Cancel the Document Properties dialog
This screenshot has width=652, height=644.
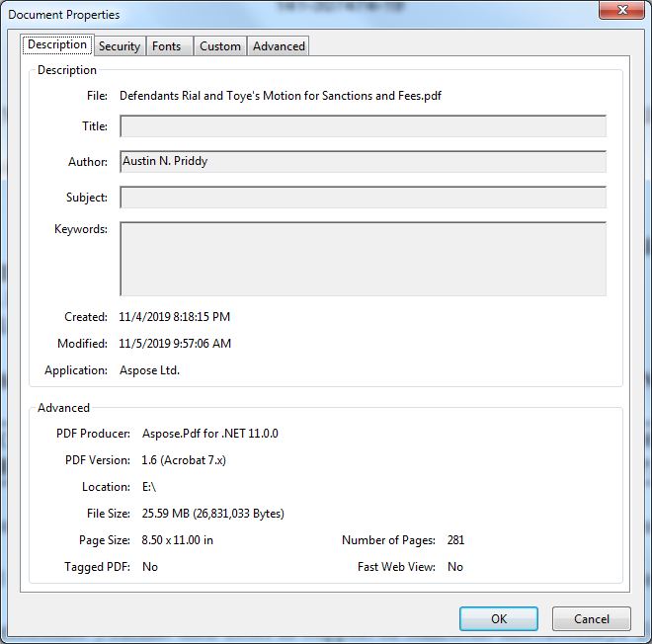[592, 618]
